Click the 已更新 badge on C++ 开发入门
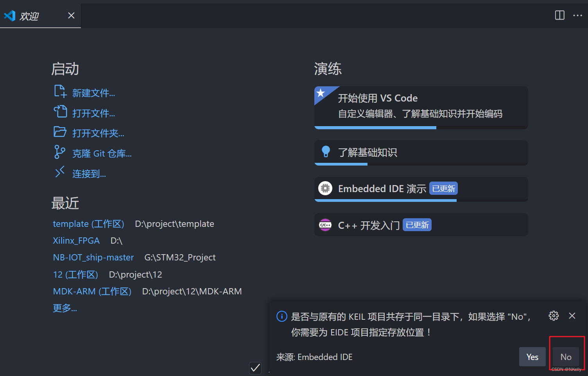The image size is (588, 376). click(x=417, y=225)
